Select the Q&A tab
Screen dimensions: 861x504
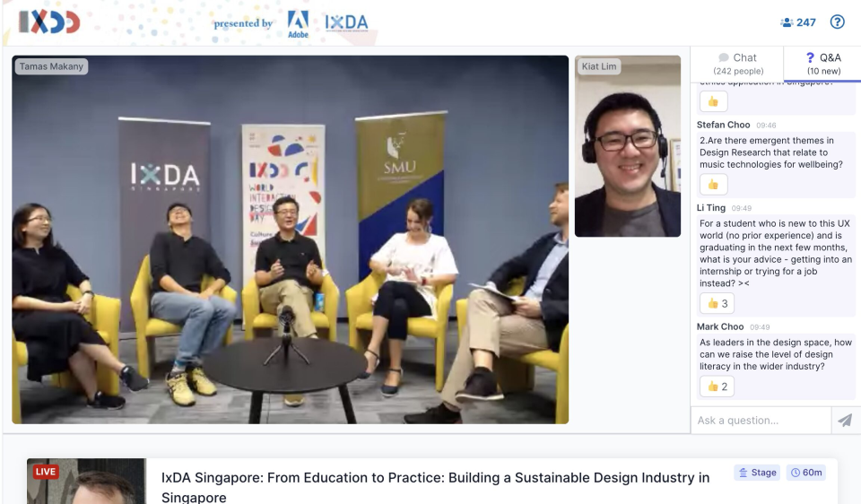(823, 64)
